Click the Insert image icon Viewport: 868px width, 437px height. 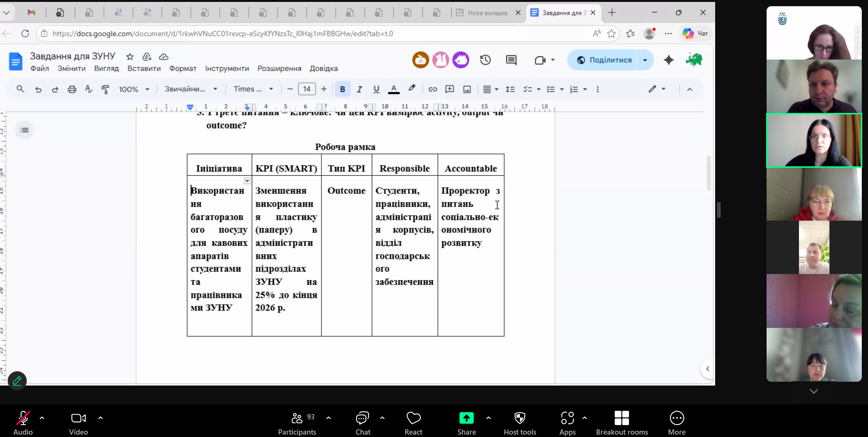pos(467,90)
